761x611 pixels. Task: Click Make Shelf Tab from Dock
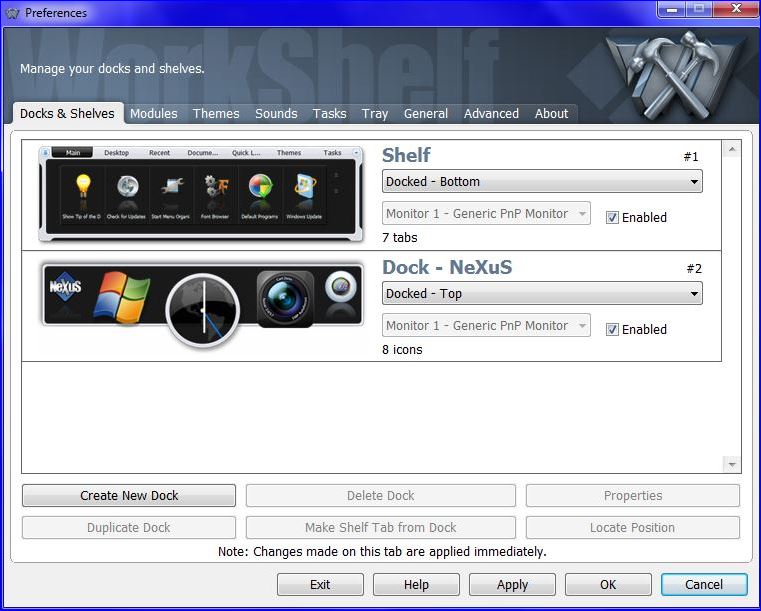pyautogui.click(x=380, y=528)
